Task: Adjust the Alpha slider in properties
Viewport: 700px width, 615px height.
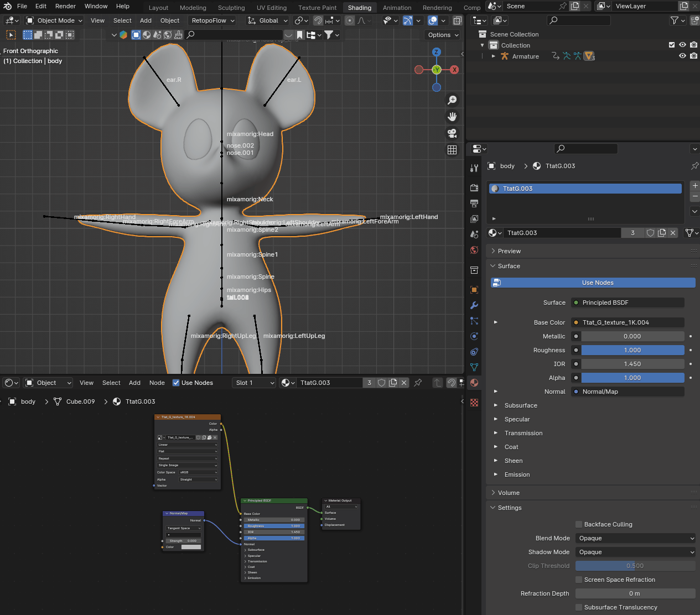Action: click(632, 378)
